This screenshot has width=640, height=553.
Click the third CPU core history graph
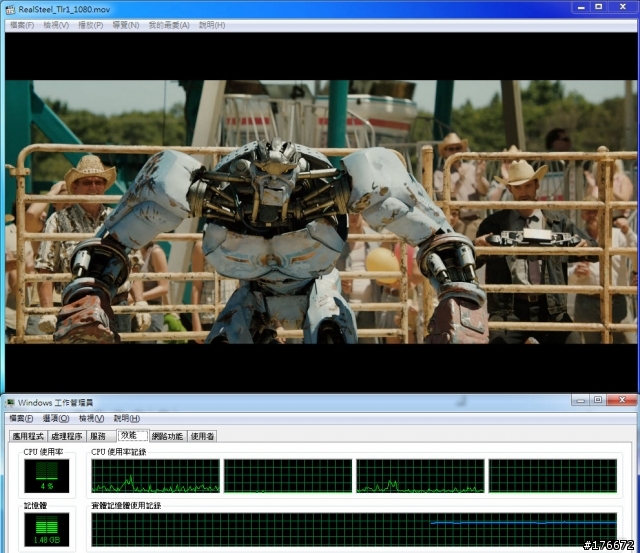pyautogui.click(x=420, y=476)
